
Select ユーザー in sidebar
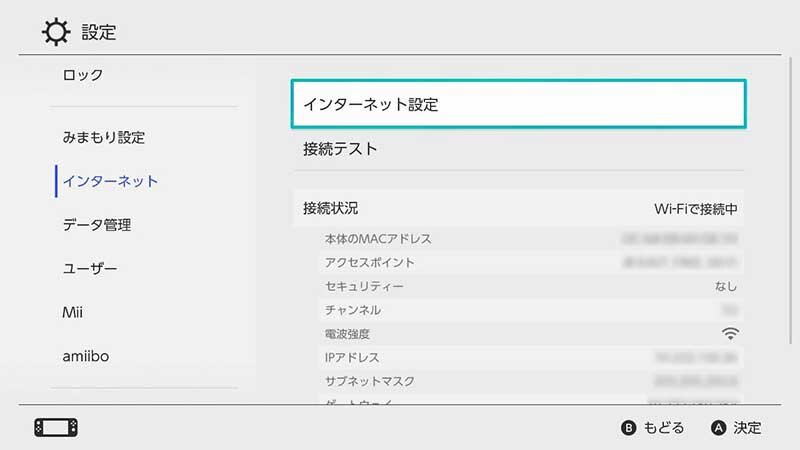(x=90, y=268)
